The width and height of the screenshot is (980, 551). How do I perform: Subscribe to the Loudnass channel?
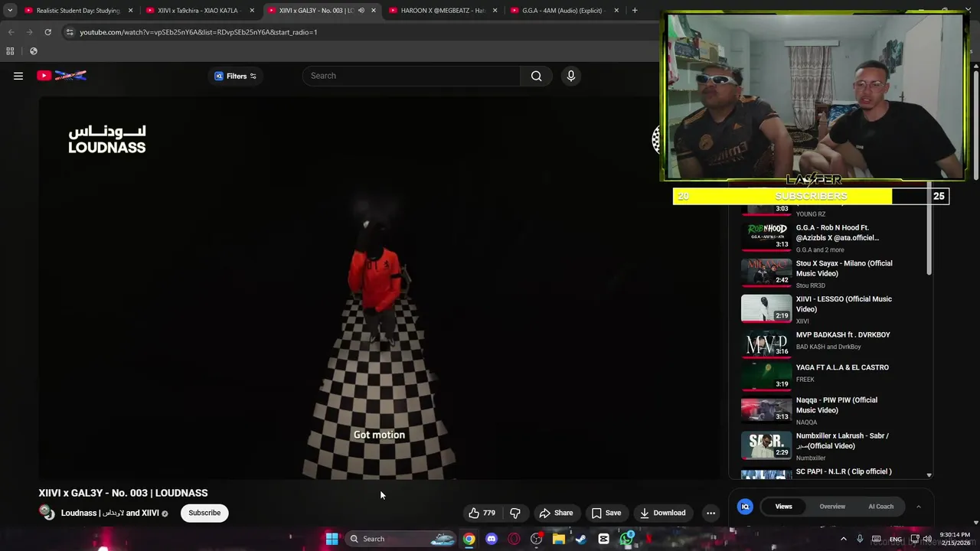pos(204,513)
